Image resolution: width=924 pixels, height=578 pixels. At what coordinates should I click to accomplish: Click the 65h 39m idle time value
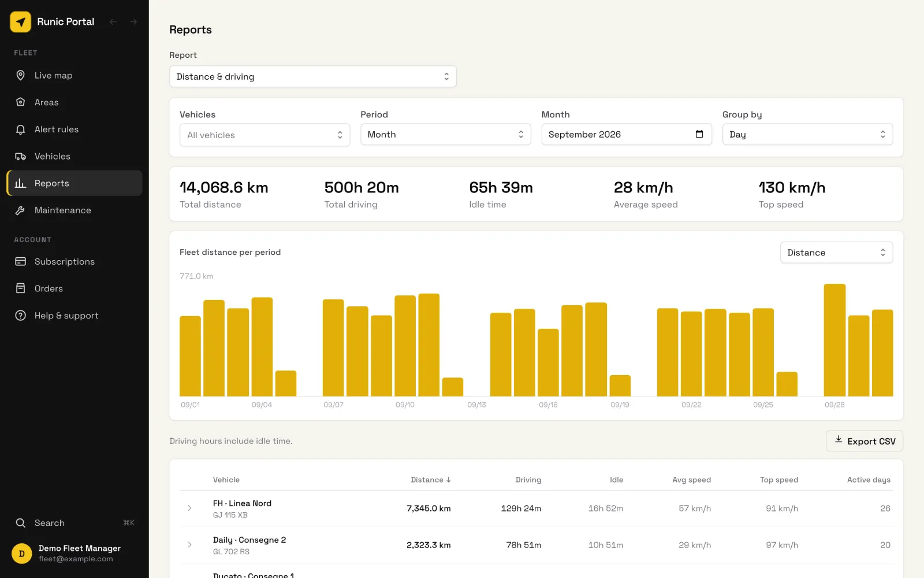point(501,188)
